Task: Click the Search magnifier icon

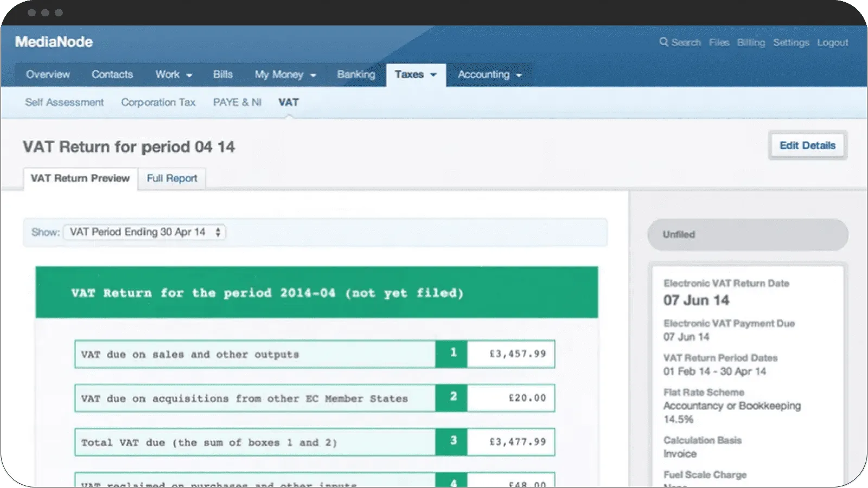Action: [x=663, y=42]
